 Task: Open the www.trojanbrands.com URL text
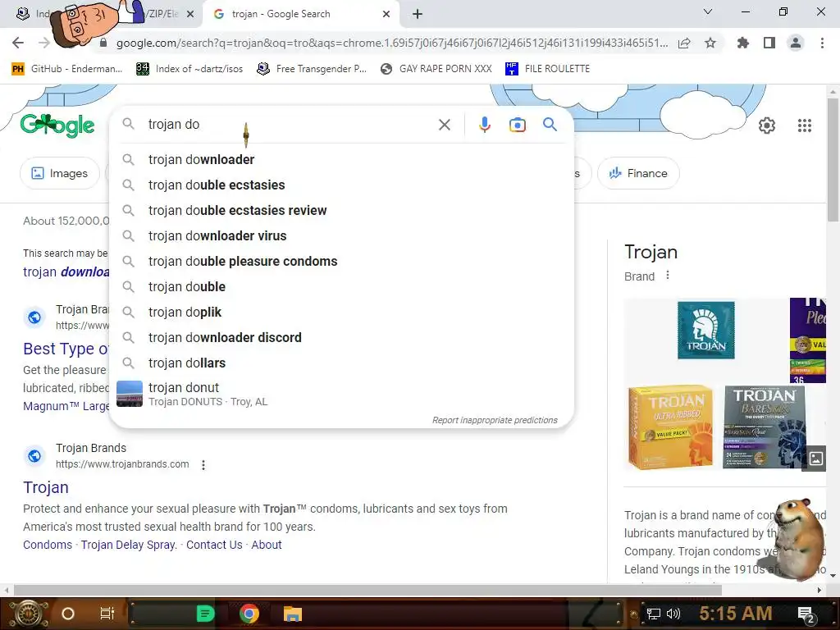pos(122,464)
